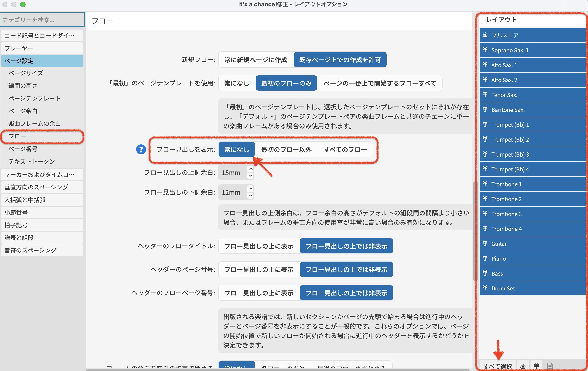Set flow headings to すべてのフロー

[345, 150]
